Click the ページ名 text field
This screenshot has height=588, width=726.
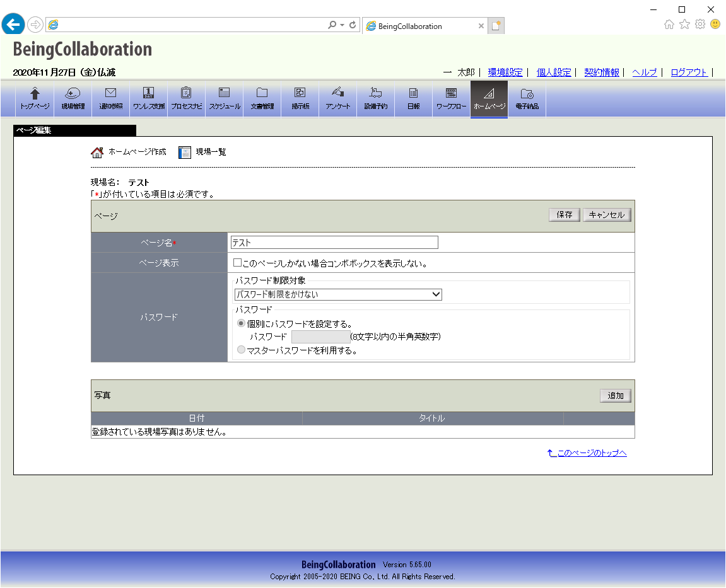point(334,243)
